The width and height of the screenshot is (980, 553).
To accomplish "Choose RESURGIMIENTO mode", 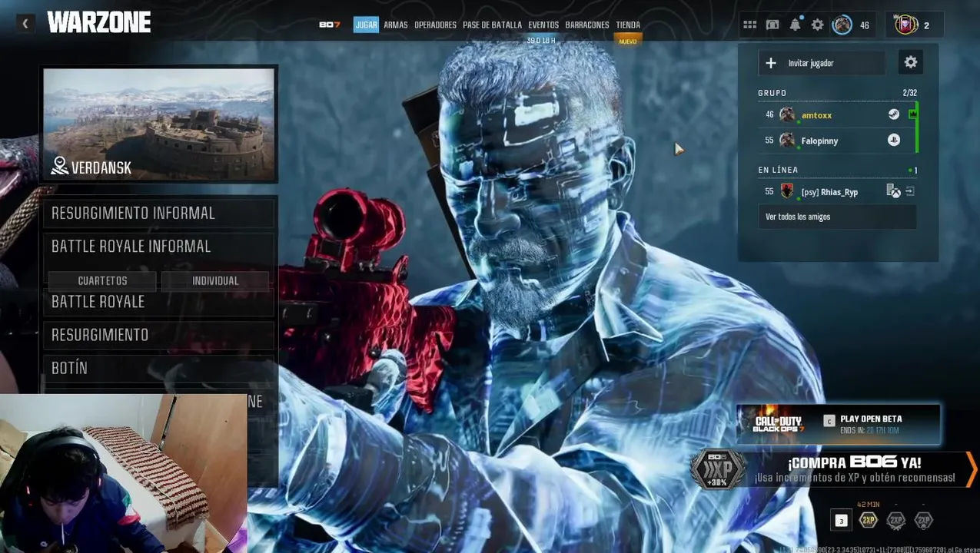I will pos(158,335).
